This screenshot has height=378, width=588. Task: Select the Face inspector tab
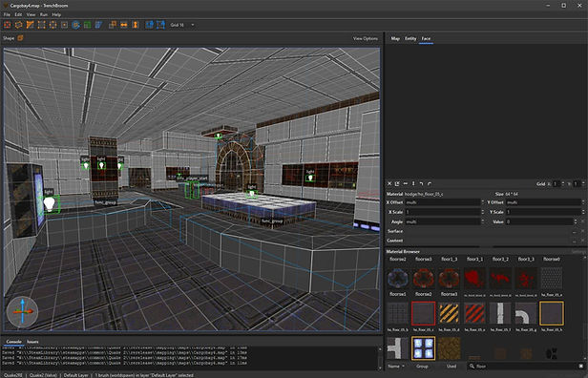point(426,38)
